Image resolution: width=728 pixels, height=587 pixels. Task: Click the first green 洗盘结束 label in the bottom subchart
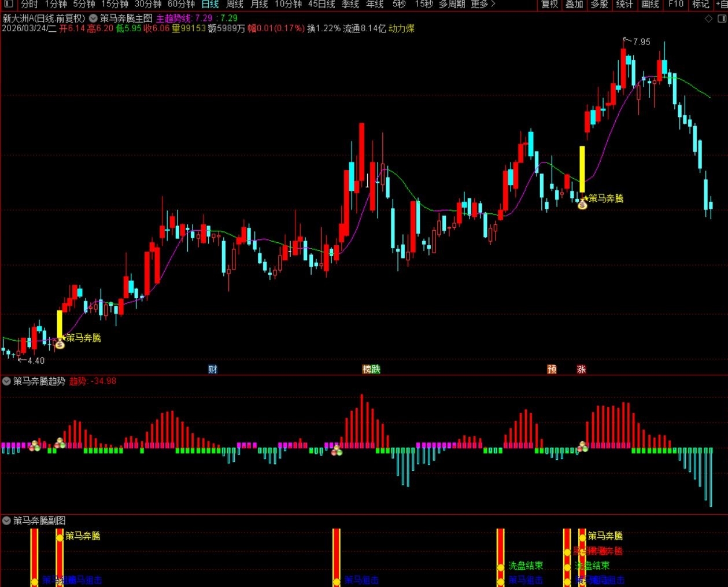coord(526,566)
